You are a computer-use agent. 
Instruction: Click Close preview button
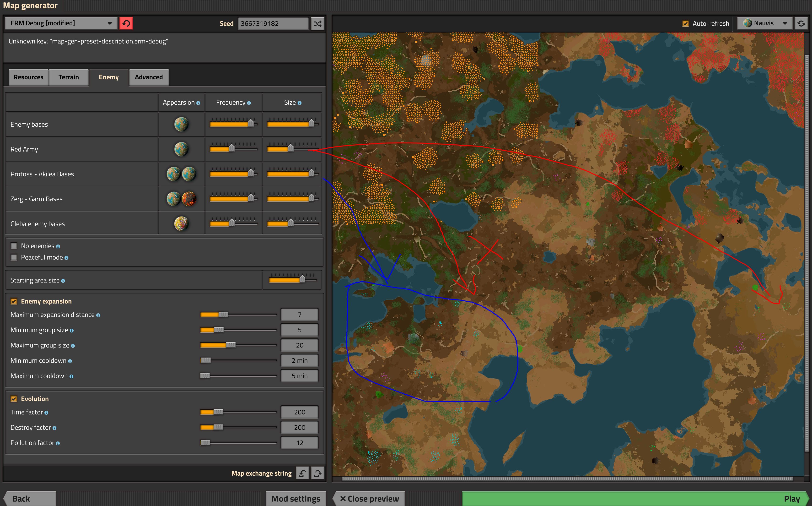tap(369, 499)
